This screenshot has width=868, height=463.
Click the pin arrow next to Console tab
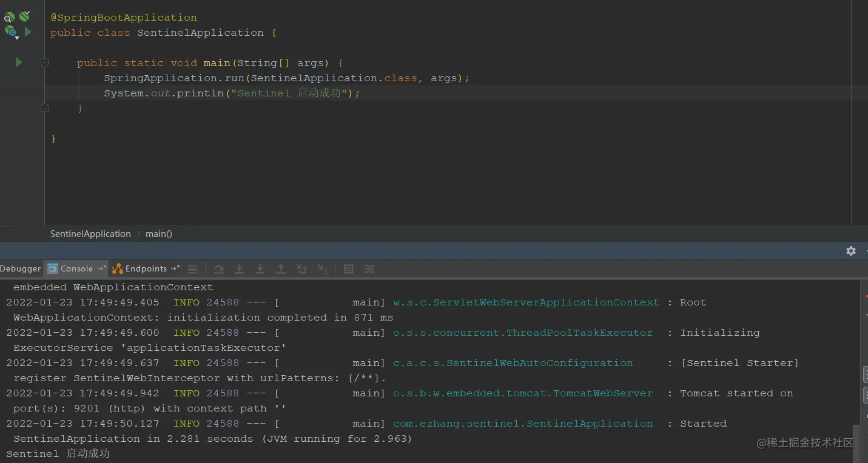point(101,268)
